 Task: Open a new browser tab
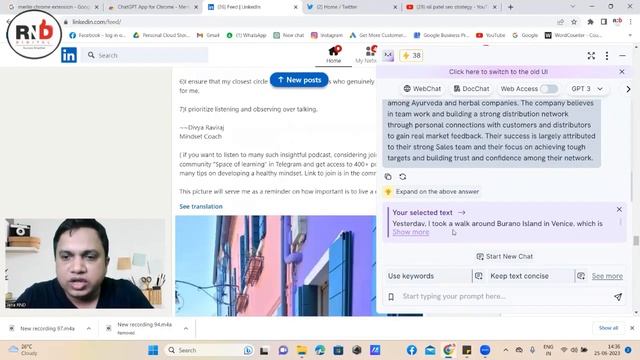pyautogui.click(x=511, y=7)
